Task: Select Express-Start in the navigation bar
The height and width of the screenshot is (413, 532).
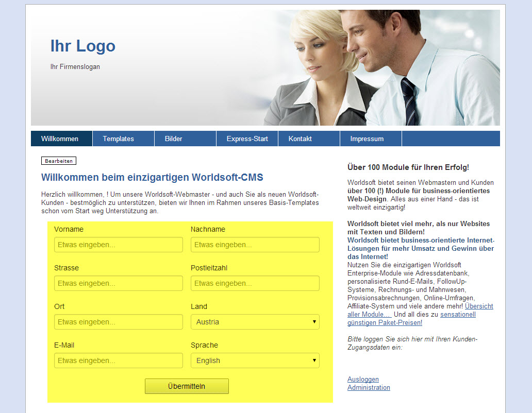Action: [247, 139]
